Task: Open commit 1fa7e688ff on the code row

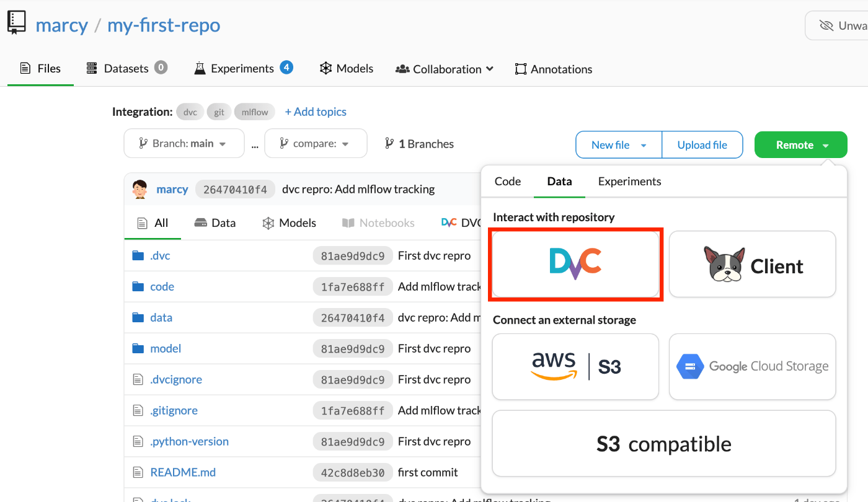Action: (353, 286)
